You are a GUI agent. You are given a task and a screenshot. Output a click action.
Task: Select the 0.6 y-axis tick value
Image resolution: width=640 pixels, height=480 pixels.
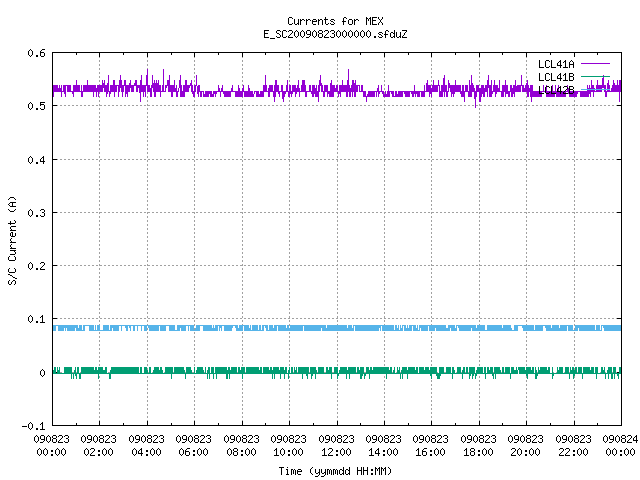(36, 53)
